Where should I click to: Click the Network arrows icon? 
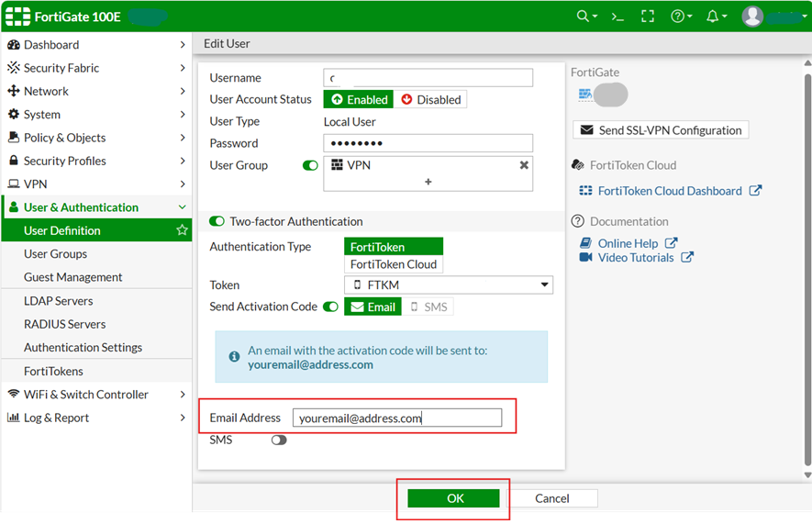click(14, 91)
